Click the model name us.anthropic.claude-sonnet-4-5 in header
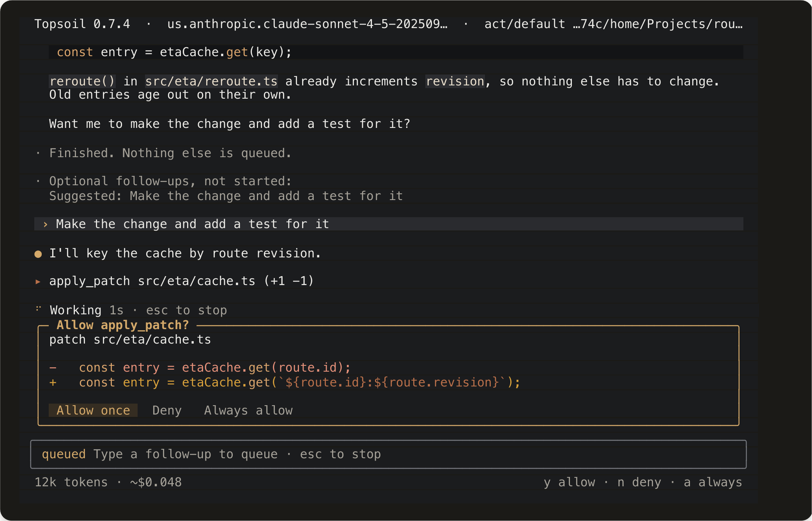Screen dimensions: 812x521 307,24
